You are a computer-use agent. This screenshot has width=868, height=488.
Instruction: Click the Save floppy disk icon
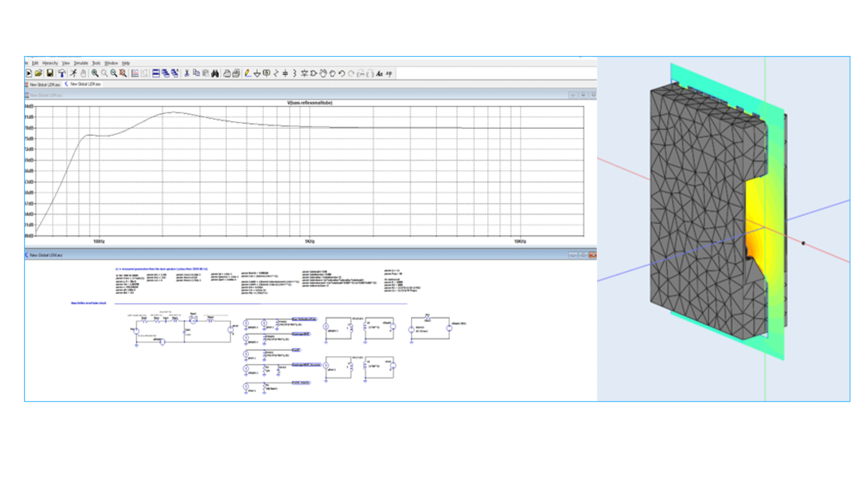pyautogui.click(x=50, y=73)
